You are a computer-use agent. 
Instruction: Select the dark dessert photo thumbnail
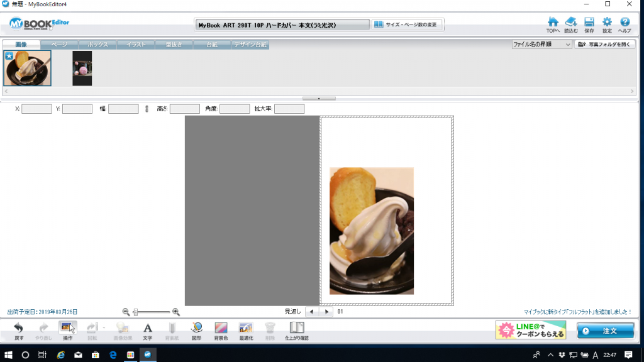pos(82,68)
